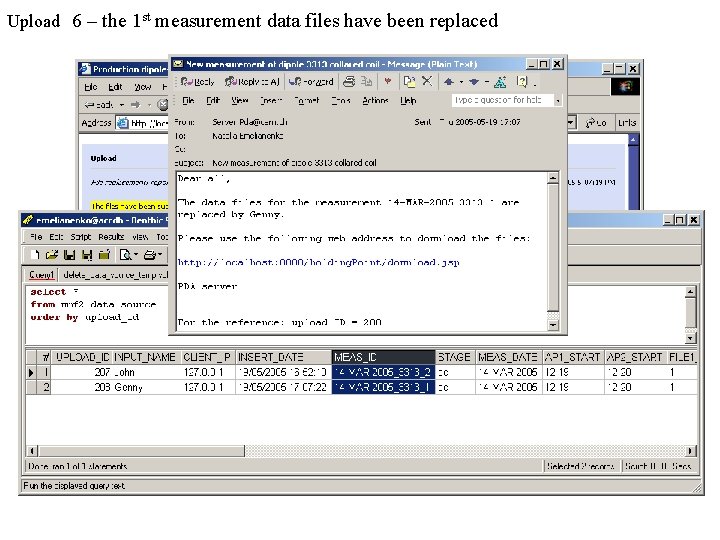
Task: Click the query editor scroll up arrow
Action: (x=690, y=292)
